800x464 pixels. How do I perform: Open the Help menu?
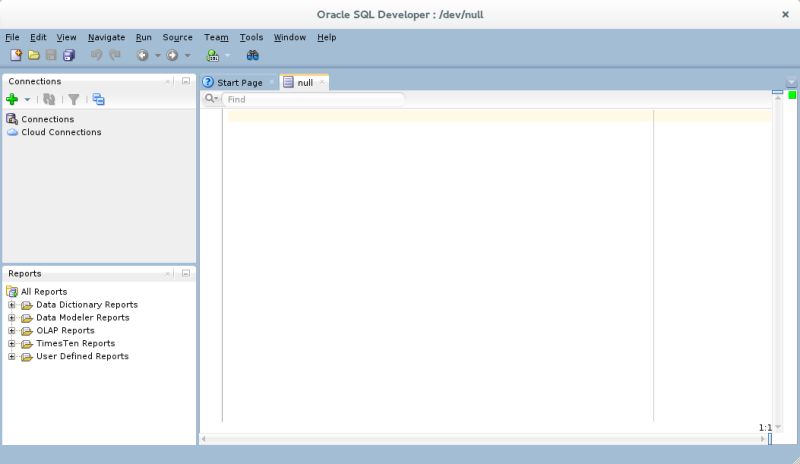pos(327,37)
